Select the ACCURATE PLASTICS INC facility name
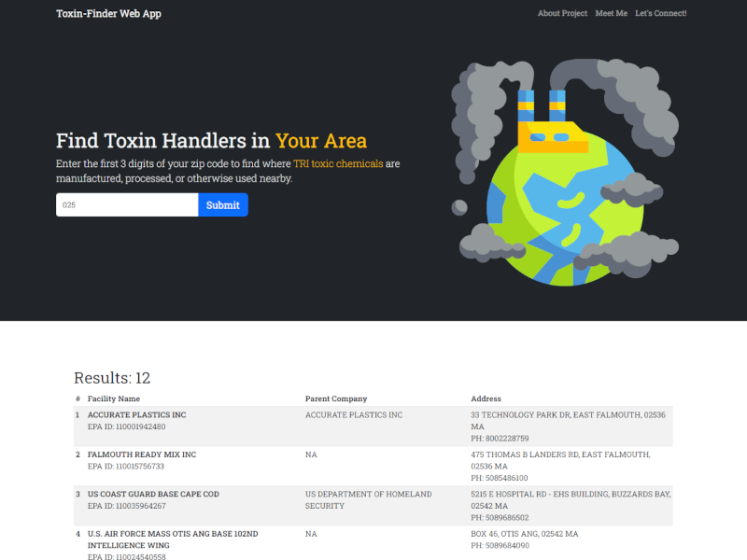The width and height of the screenshot is (747, 560). (136, 414)
